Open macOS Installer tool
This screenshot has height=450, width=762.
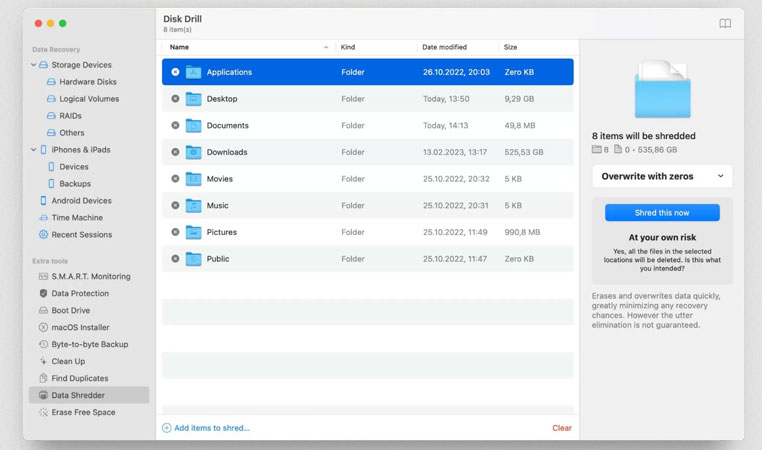click(80, 328)
